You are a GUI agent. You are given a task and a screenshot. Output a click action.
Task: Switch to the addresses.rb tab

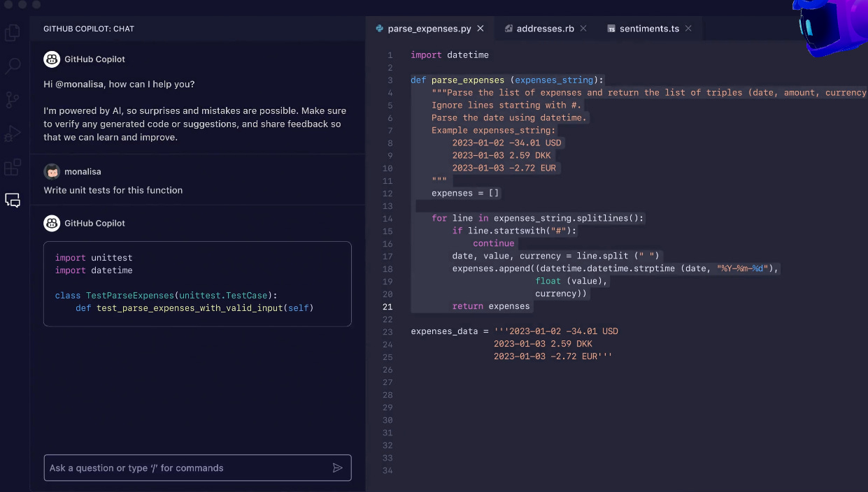tap(546, 29)
